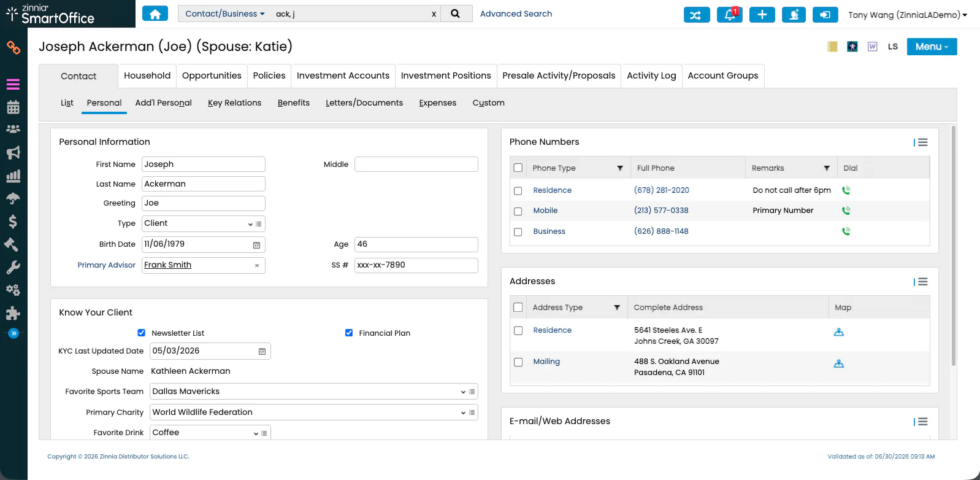The image size is (980, 480).
Task: Show map for the Residence address
Action: tap(839, 332)
